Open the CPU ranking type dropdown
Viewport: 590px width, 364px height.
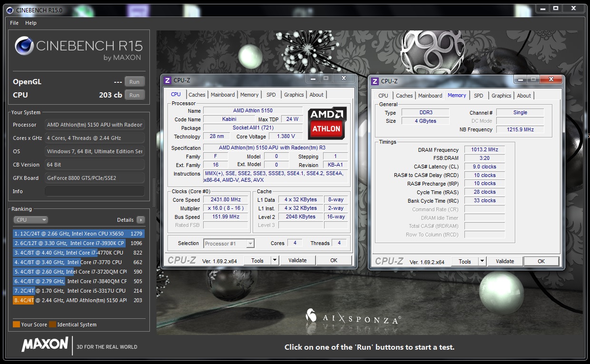(x=30, y=220)
